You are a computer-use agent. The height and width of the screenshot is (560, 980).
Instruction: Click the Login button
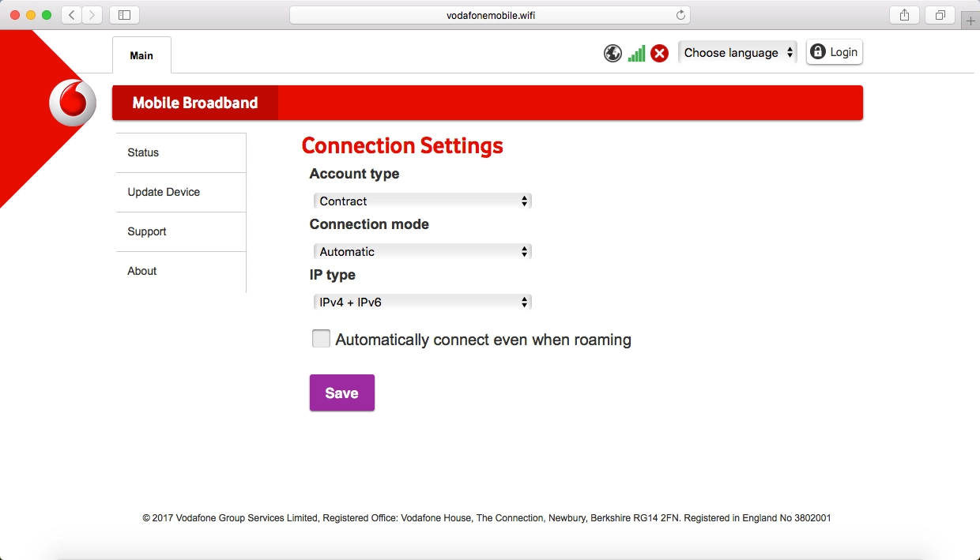tap(834, 52)
